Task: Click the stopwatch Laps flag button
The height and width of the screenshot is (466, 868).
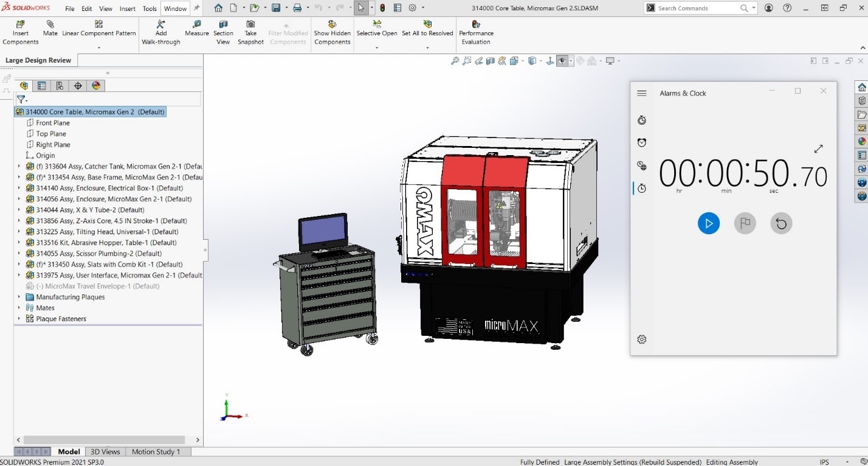Action: 745,223
